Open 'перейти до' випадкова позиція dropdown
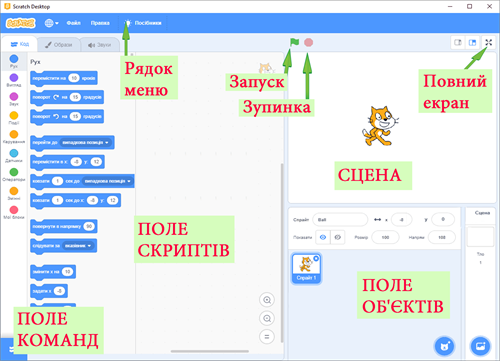The height and width of the screenshot is (361, 500). tap(86, 143)
